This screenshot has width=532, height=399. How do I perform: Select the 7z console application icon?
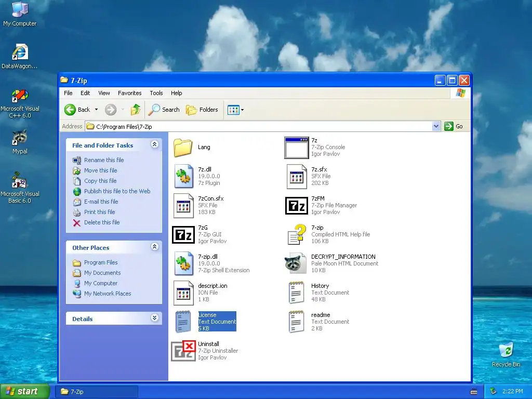pos(297,148)
